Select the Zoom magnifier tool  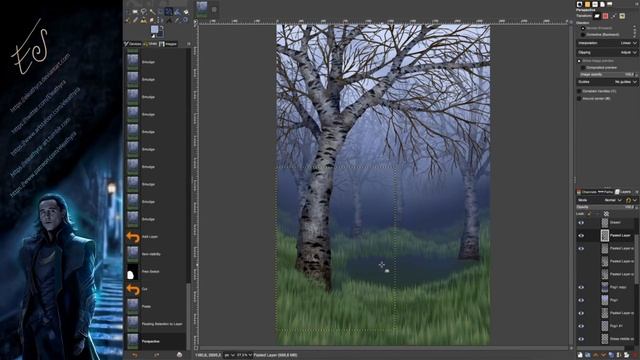tap(184, 20)
